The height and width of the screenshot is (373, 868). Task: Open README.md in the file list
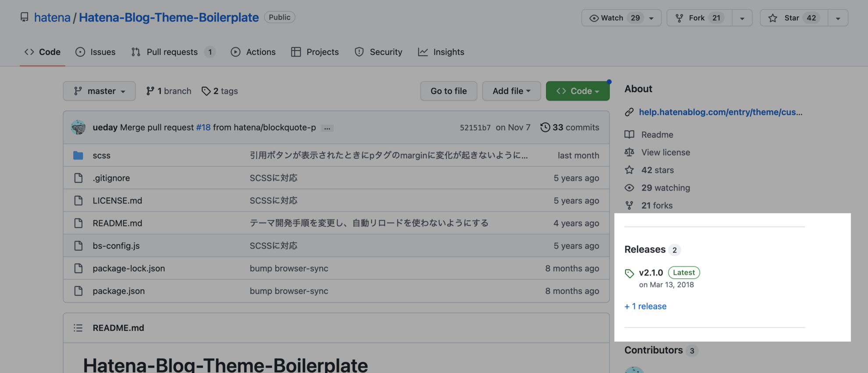(117, 223)
